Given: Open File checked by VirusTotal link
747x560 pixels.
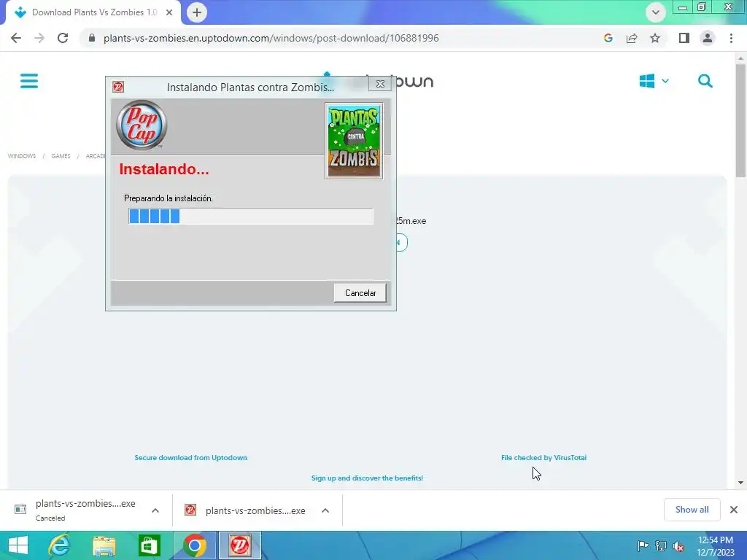Looking at the screenshot, I should coord(543,458).
